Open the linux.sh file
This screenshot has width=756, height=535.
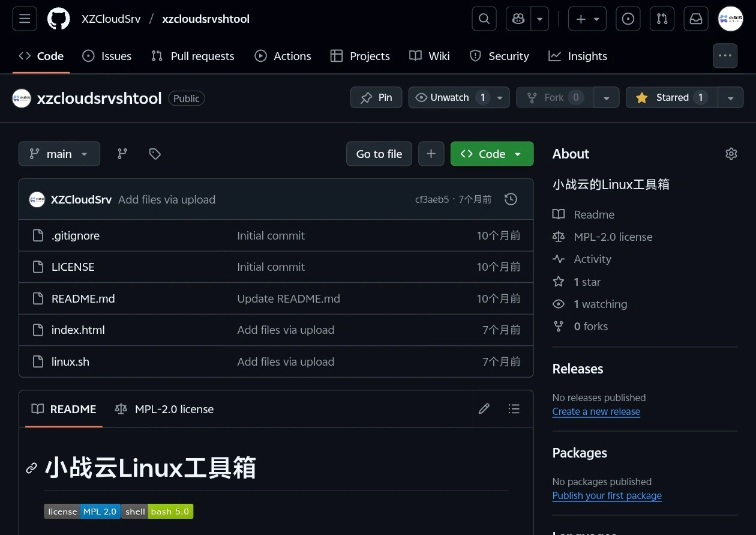tap(70, 361)
